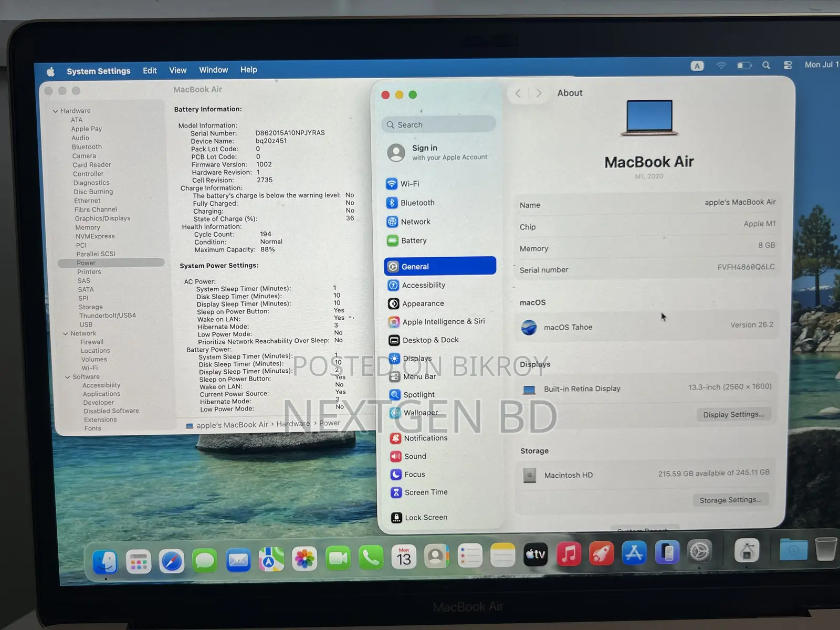The image size is (840, 630).
Task: Open the Edit menu
Action: point(150,70)
